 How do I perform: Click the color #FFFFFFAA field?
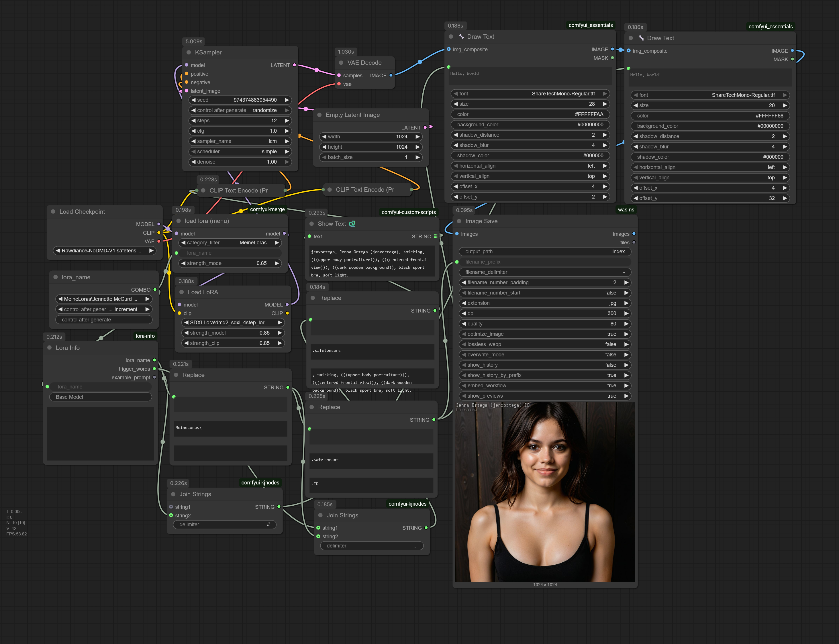pos(530,114)
